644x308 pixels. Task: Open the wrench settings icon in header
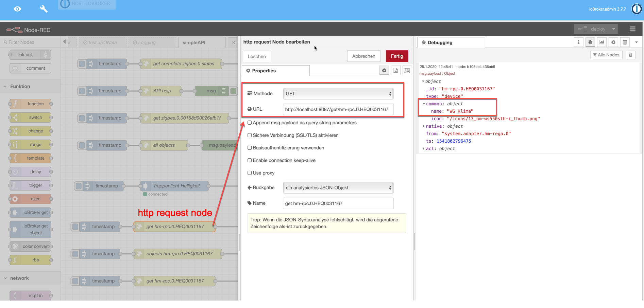click(x=44, y=9)
